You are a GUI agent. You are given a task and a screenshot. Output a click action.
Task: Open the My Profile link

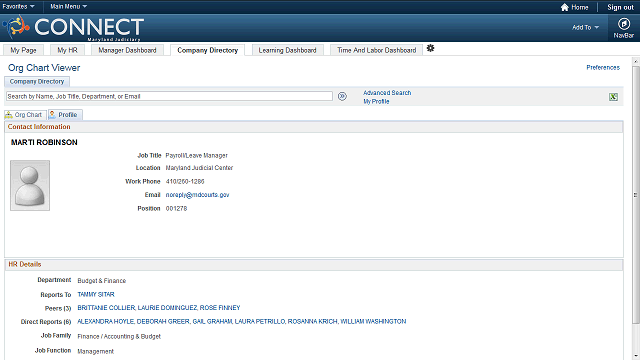pos(376,101)
